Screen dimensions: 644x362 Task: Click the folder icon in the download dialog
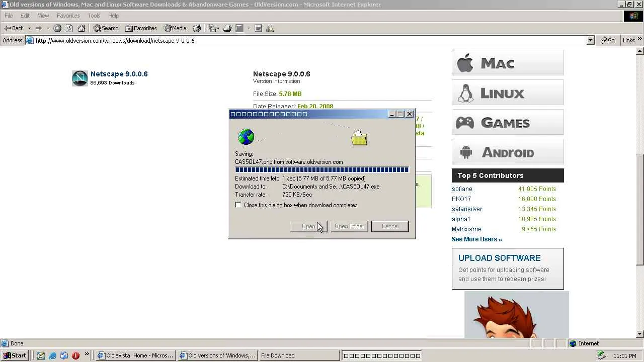(359, 138)
